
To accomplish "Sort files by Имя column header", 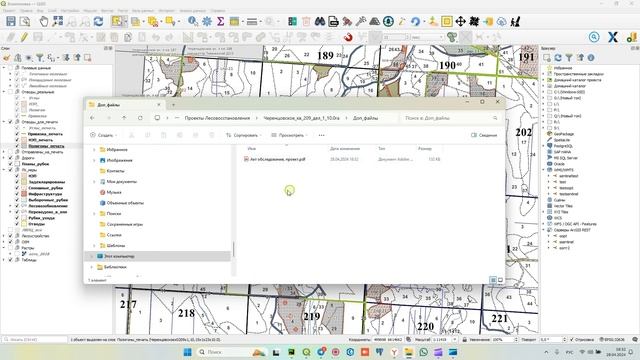I will 252,149.
